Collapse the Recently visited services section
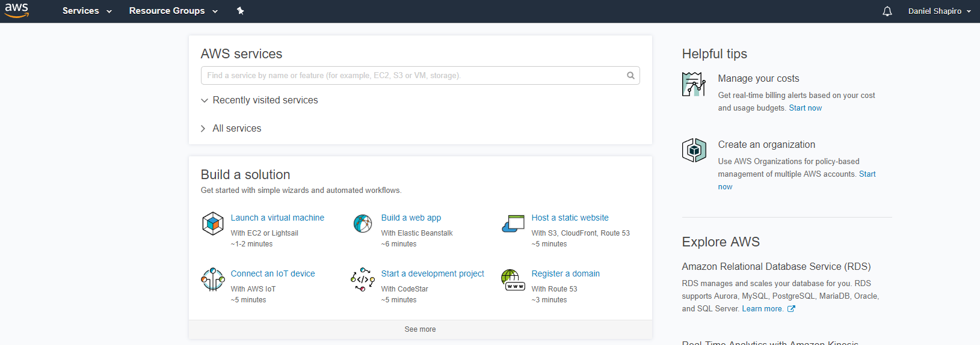 (259, 100)
